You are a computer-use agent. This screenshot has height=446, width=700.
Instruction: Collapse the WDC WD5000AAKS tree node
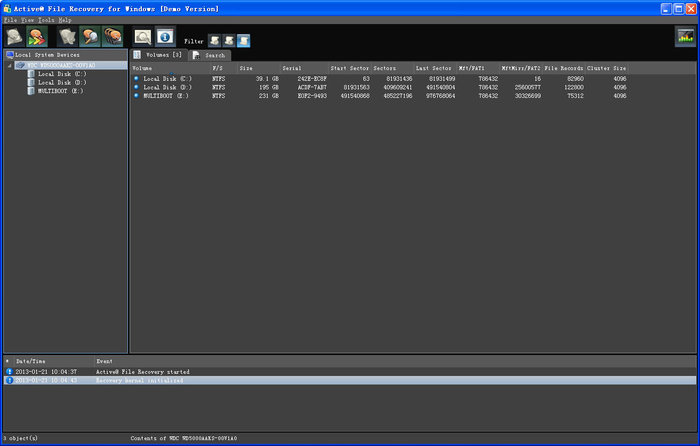[9, 66]
